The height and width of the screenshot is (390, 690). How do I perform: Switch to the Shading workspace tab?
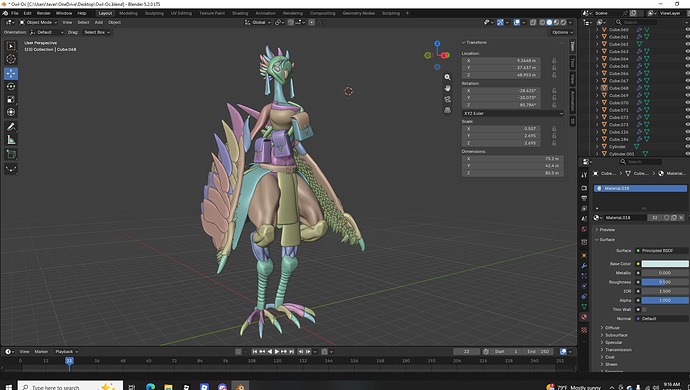click(x=240, y=13)
